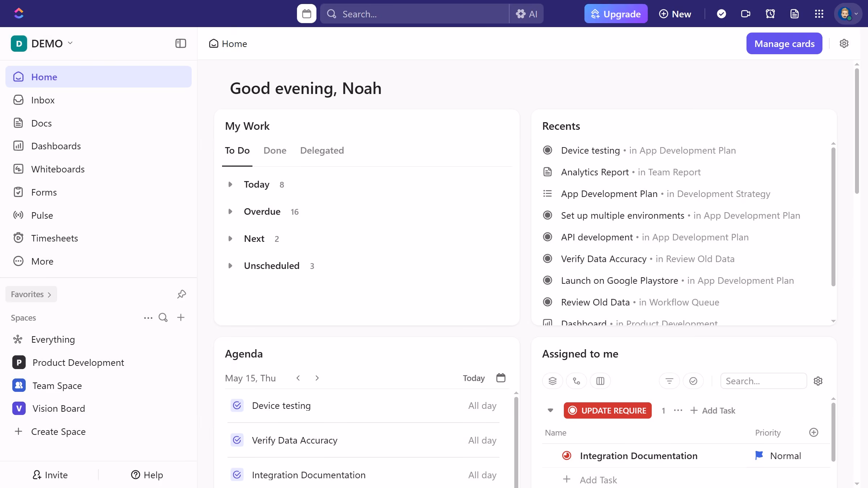Add a column with the plus circle icon
868x488 pixels.
pos(814,432)
